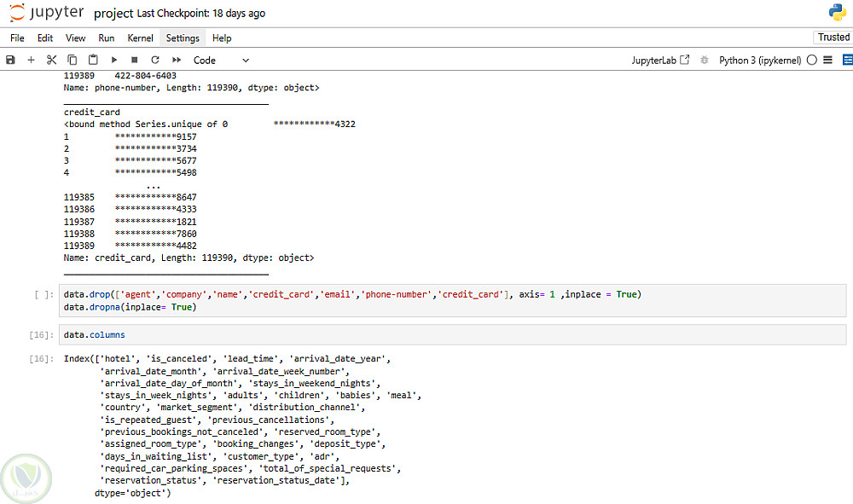Viewport: 853px width, 504px height.
Task: Save the notebook with the floppy disk icon
Action: [10, 61]
